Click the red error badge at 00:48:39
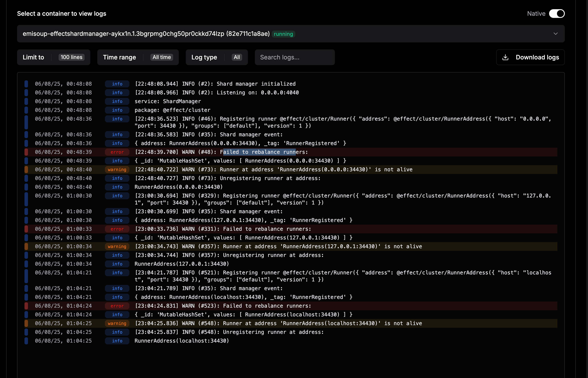Viewport: 588px width, 378px height. [x=117, y=152]
